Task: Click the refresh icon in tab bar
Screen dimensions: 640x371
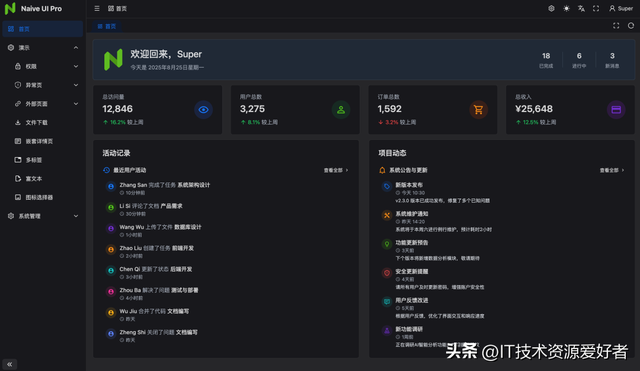Action: coord(631,26)
